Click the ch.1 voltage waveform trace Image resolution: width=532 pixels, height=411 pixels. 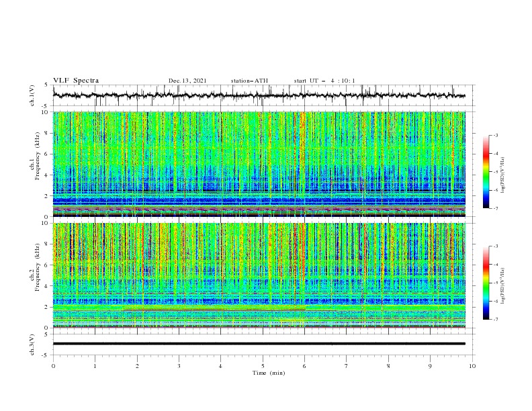tap(259, 95)
